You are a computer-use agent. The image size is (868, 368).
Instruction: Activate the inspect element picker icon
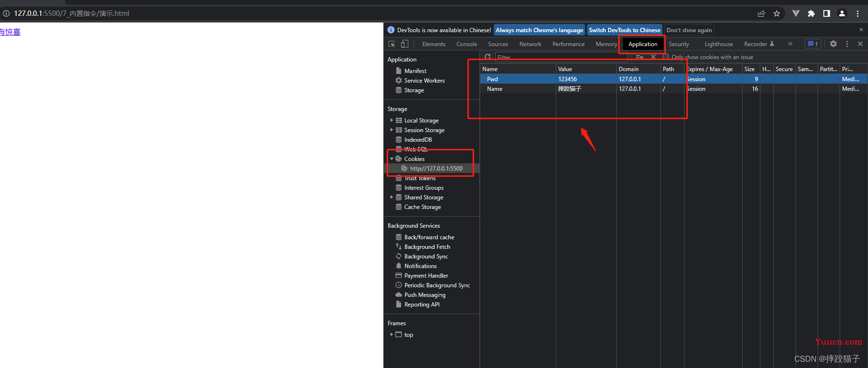point(392,44)
